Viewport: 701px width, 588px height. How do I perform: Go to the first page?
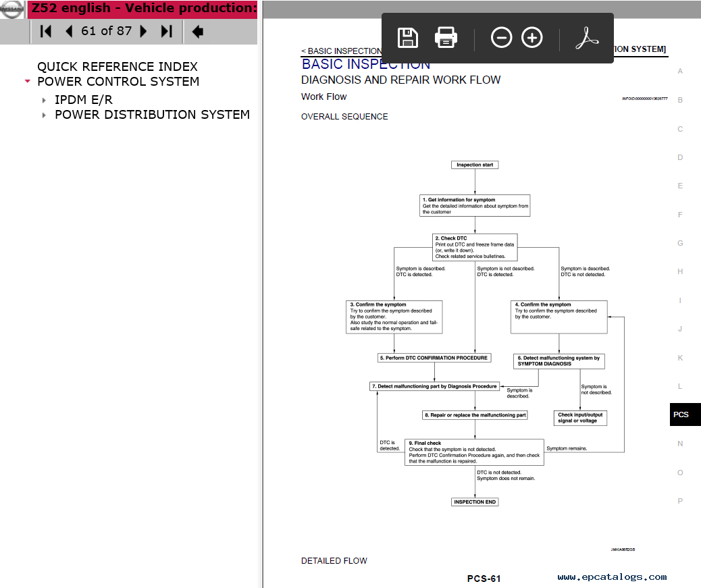coord(46,31)
